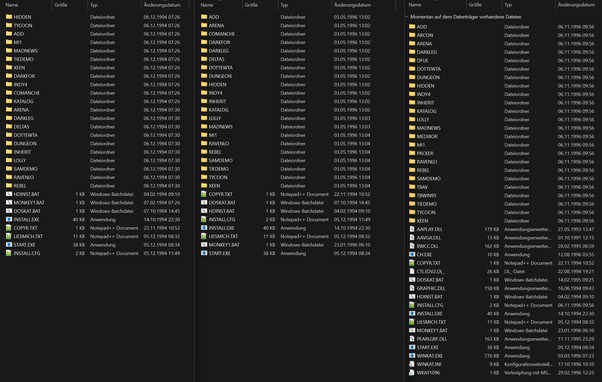Image resolution: width=602 pixels, height=382 pixels.
Task: Click INSTALL.EXE icon in the middle pane
Action: 204,228
